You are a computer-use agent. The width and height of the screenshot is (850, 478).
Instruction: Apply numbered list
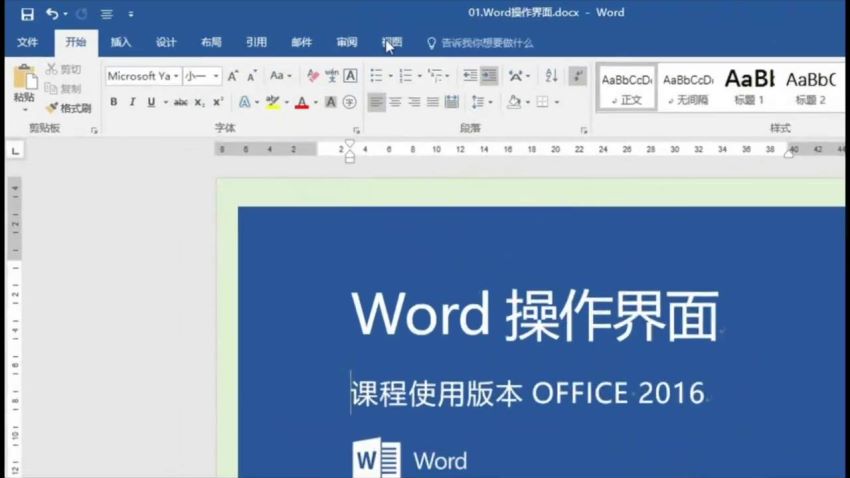click(406, 76)
